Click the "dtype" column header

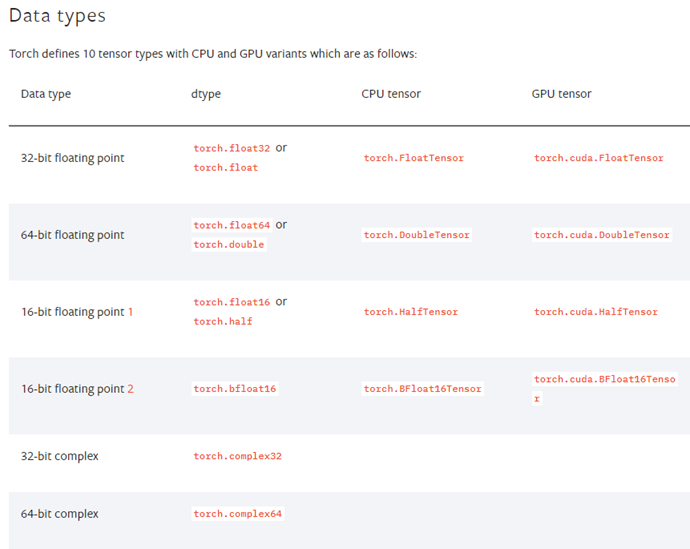pyautogui.click(x=206, y=94)
